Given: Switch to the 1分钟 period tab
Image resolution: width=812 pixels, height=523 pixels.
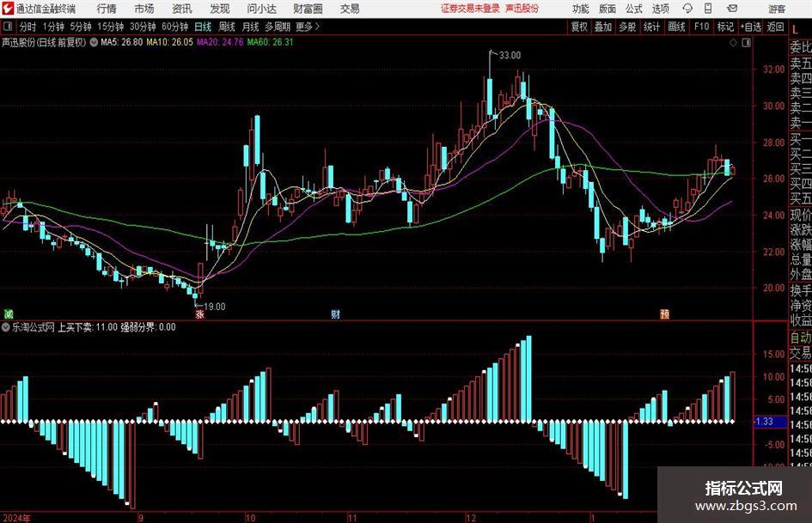Looking at the screenshot, I should (x=53, y=27).
